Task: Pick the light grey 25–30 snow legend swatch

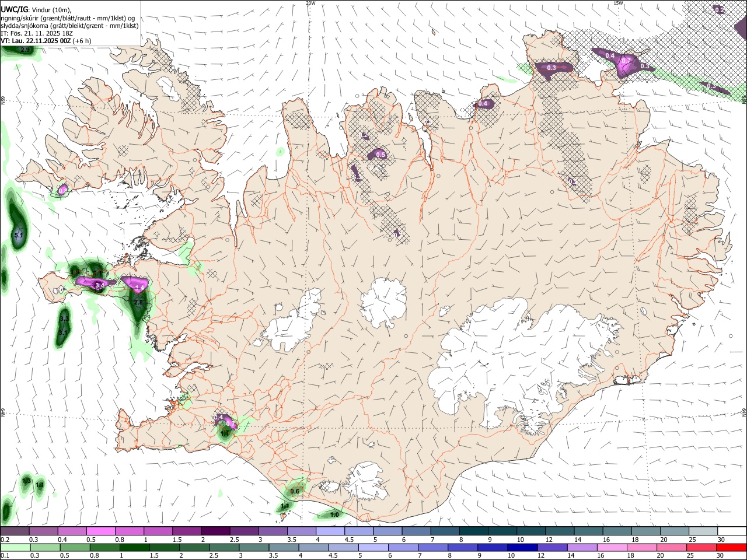Action: (704, 531)
